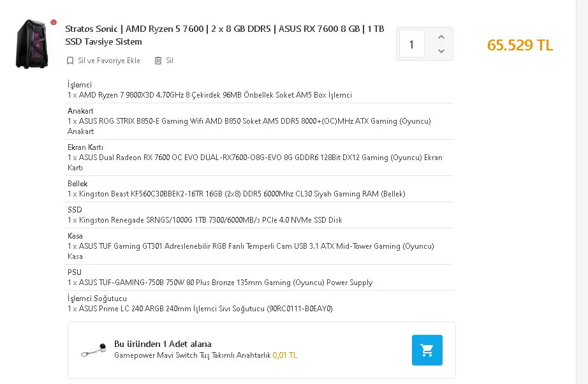Decrease quantity with the down arrow
Image resolution: width=588 pixels, height=384 pixels.
tap(441, 51)
